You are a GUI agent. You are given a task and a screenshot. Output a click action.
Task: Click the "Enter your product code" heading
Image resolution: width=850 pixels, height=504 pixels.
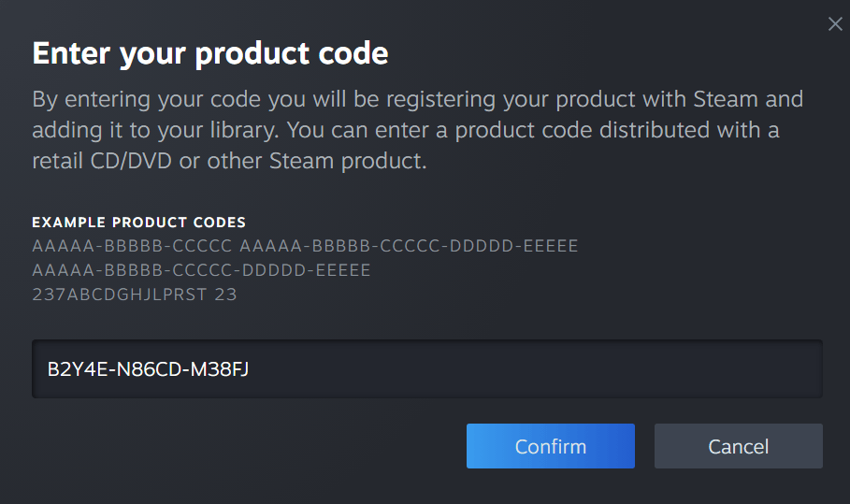click(210, 53)
